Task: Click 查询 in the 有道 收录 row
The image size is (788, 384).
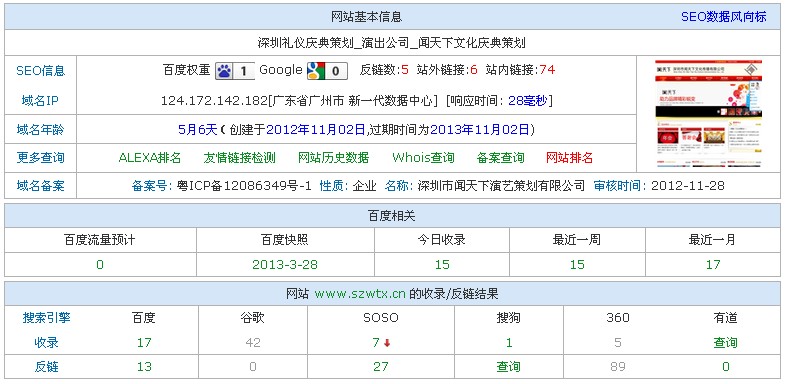Action: point(725,343)
